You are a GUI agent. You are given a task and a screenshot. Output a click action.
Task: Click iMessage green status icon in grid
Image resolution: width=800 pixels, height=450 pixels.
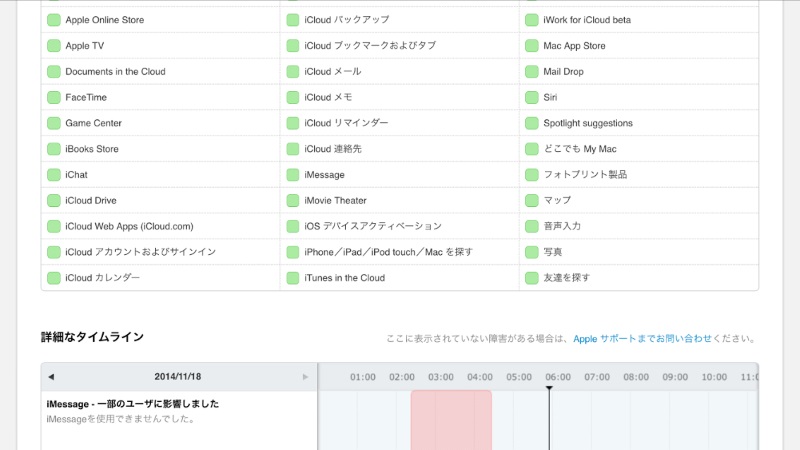click(292, 174)
